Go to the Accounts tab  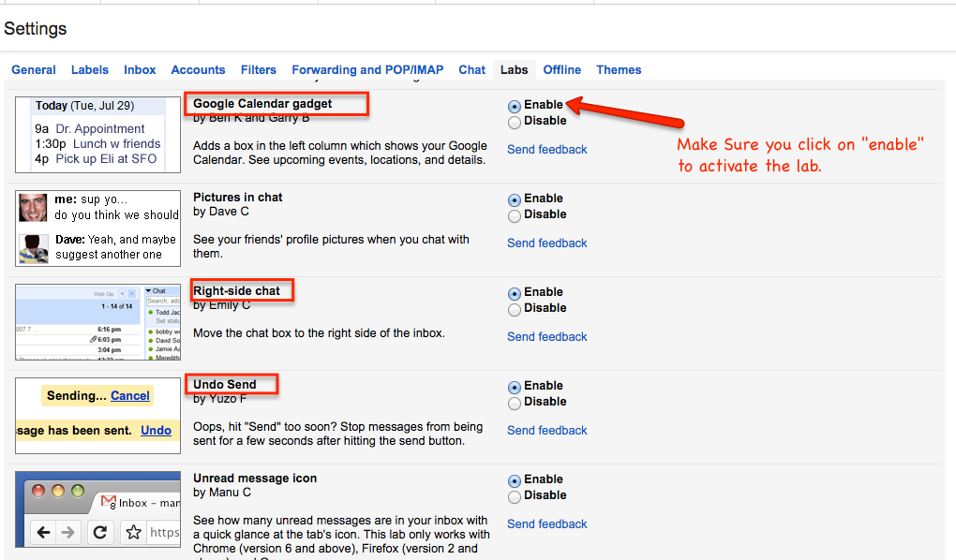pyautogui.click(x=198, y=70)
